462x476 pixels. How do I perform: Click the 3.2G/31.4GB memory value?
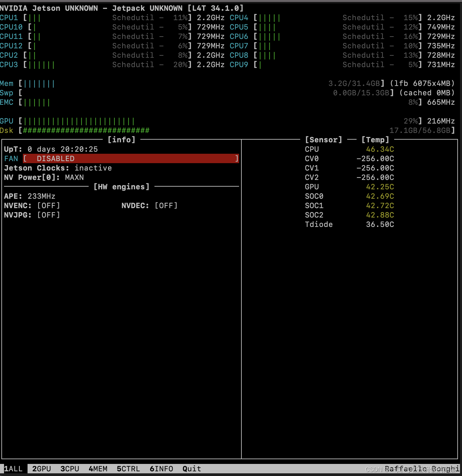pos(354,83)
